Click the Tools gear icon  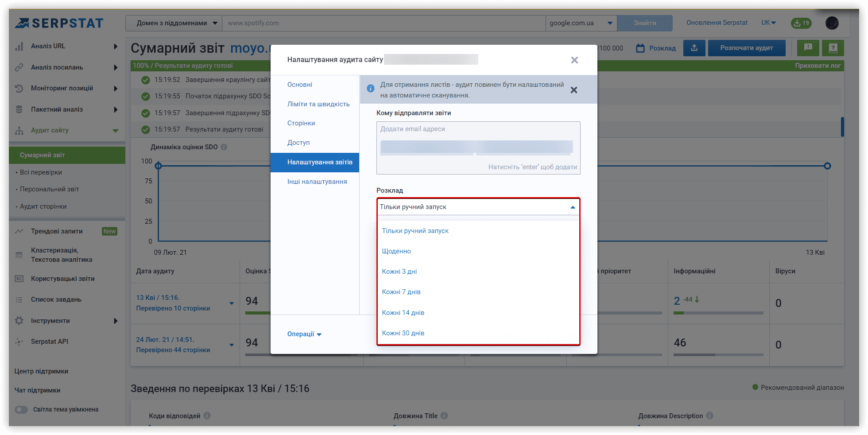[19, 321]
